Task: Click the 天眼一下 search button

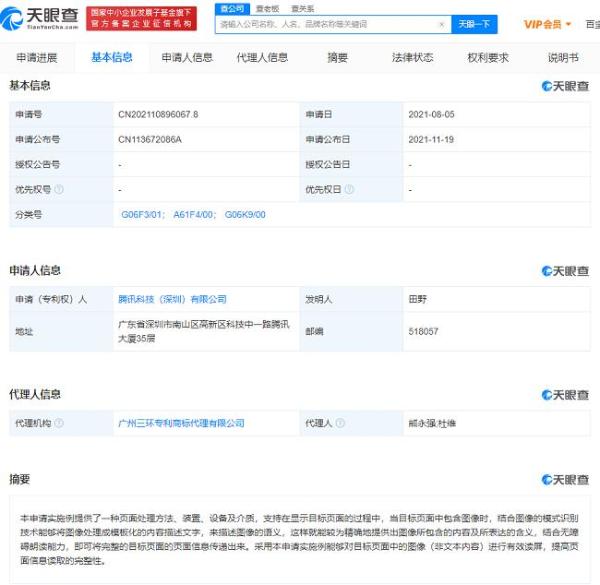Action: [x=474, y=24]
